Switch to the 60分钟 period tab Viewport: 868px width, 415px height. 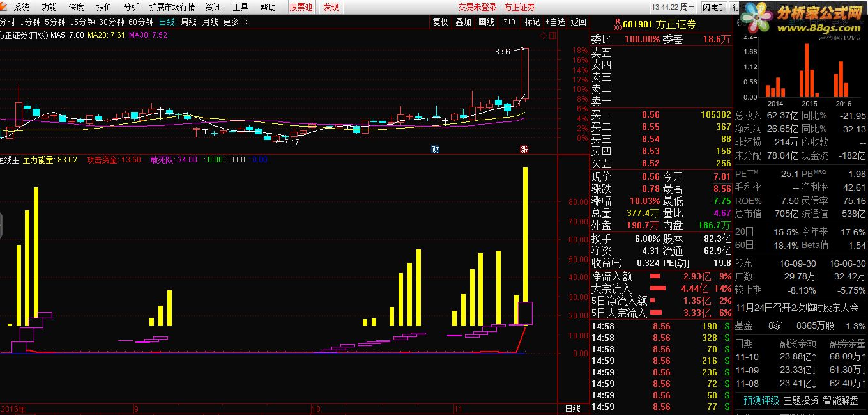141,22
